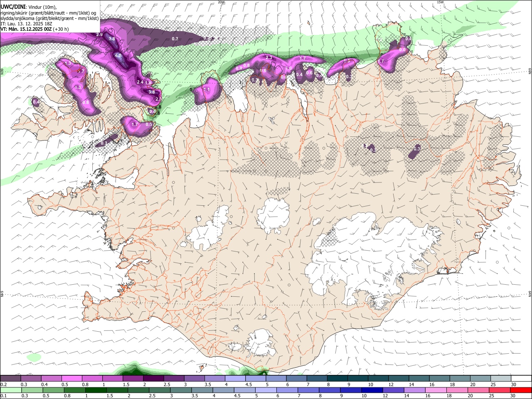Click the 2.3 value on the north coast

(269, 57)
